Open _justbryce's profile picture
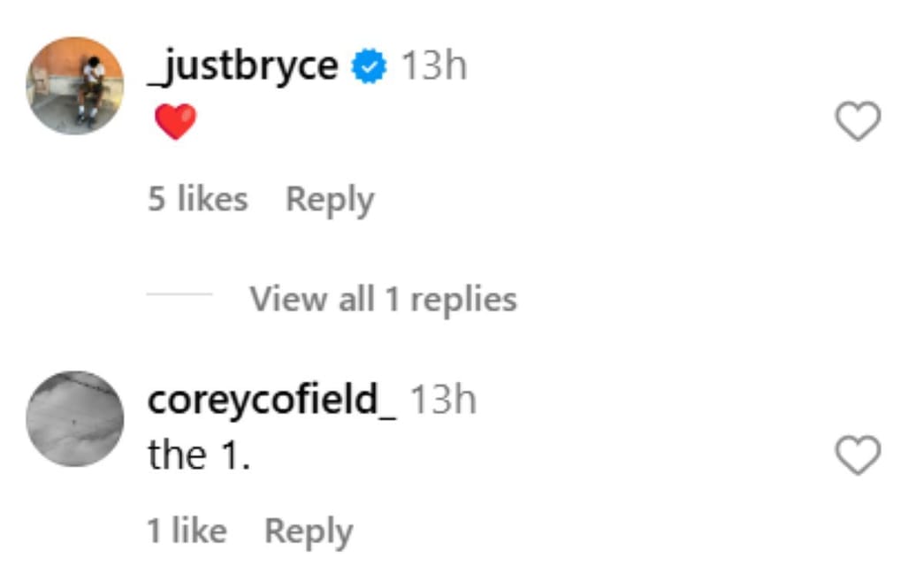Screen dimensions: 924x581 tap(75, 86)
